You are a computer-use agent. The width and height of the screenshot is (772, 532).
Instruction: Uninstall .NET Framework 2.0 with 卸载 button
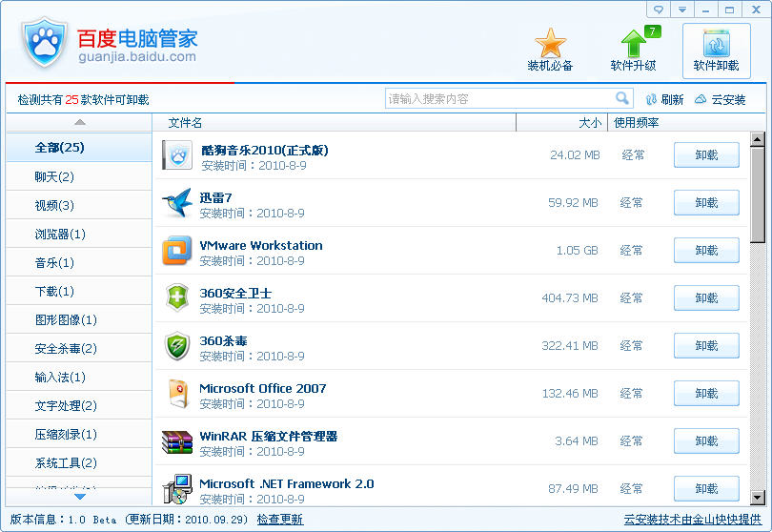[706, 489]
